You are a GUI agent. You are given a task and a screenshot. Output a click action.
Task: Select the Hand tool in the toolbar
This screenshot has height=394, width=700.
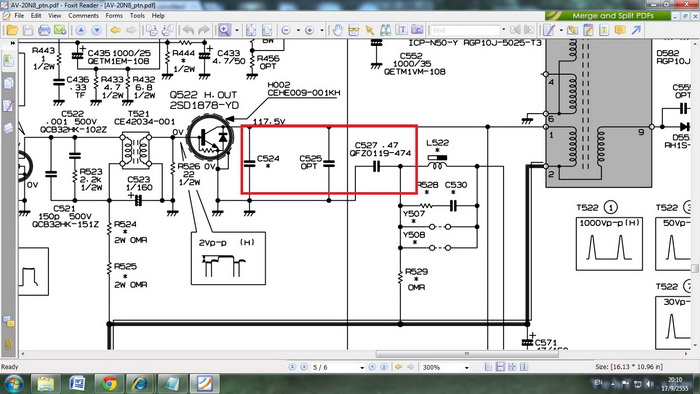point(338,30)
